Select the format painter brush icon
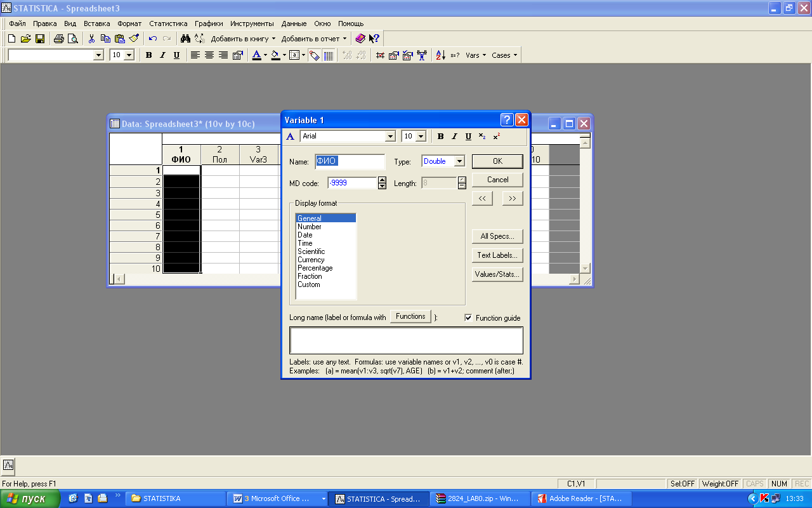Screen dimensions: 812x508 pyautogui.click(x=133, y=39)
